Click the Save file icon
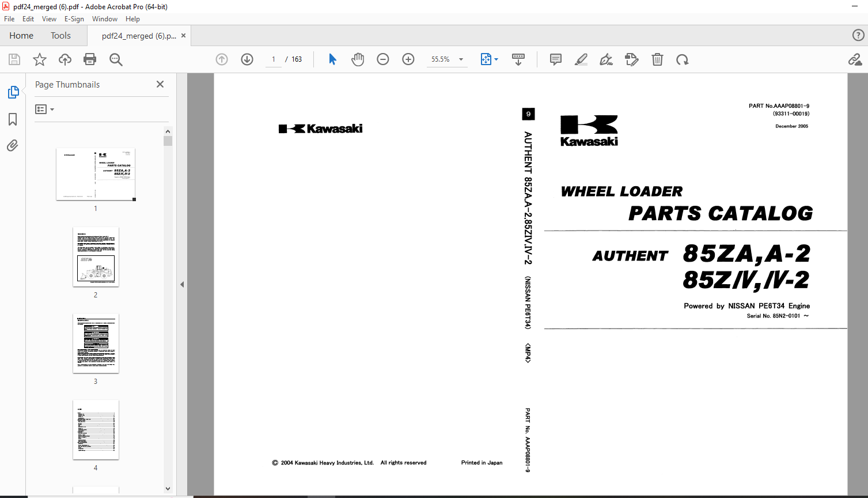Image resolution: width=868 pixels, height=498 pixels. click(14, 59)
